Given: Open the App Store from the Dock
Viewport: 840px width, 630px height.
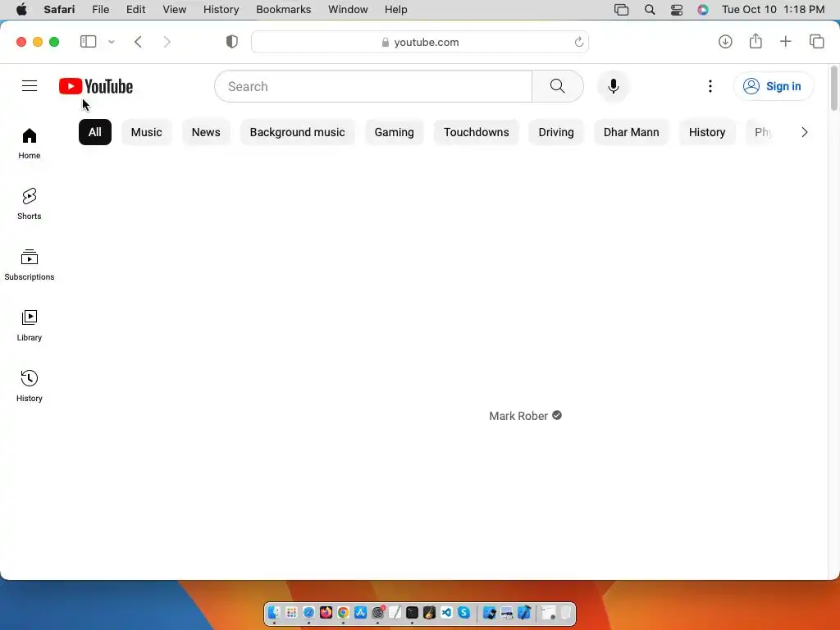Looking at the screenshot, I should point(361,612).
